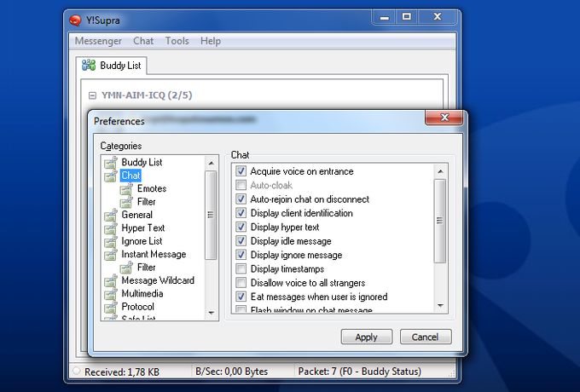Image resolution: width=580 pixels, height=392 pixels.
Task: Click the Filter icon under Instant Message
Action: click(x=126, y=268)
